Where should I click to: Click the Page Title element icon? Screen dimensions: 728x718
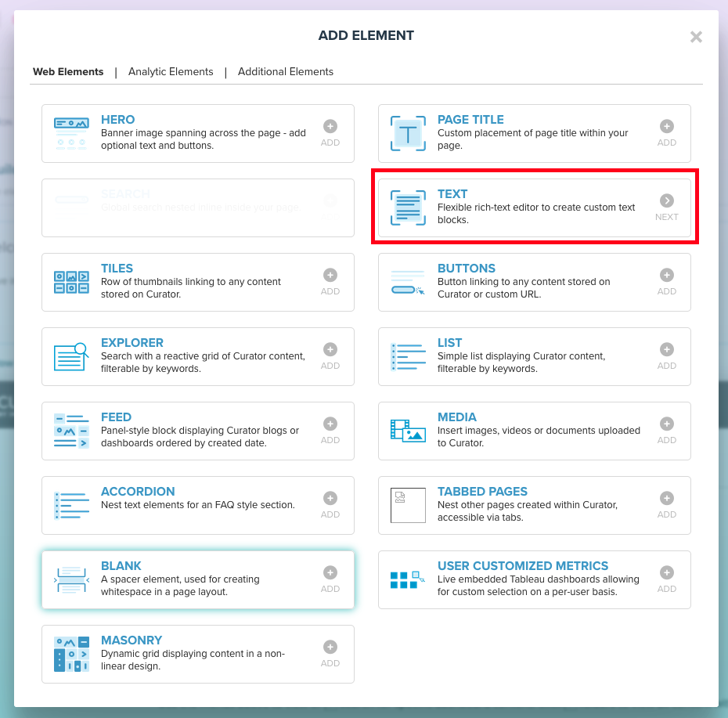pos(408,134)
